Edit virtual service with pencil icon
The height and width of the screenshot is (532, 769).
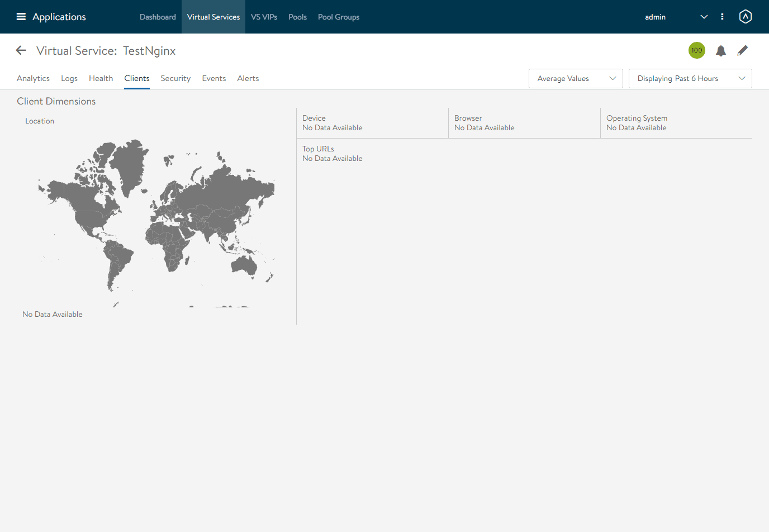[x=742, y=51]
